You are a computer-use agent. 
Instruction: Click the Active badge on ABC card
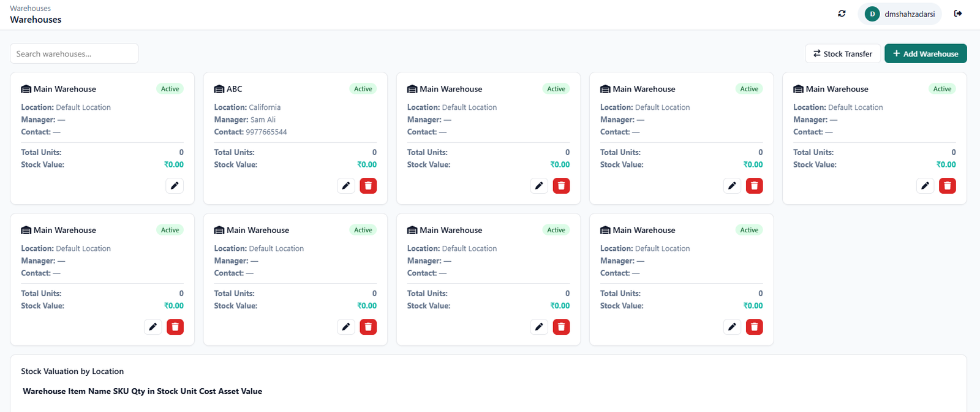[363, 89]
